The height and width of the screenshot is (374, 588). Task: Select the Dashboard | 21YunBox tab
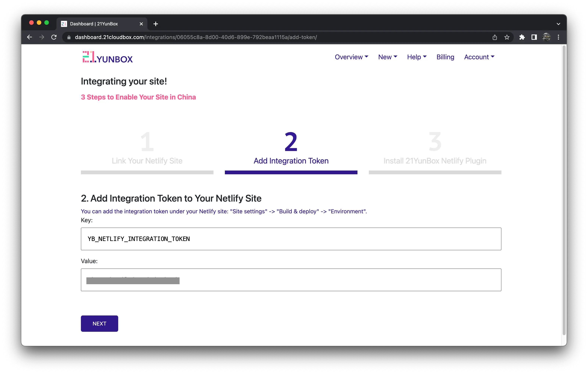(98, 24)
